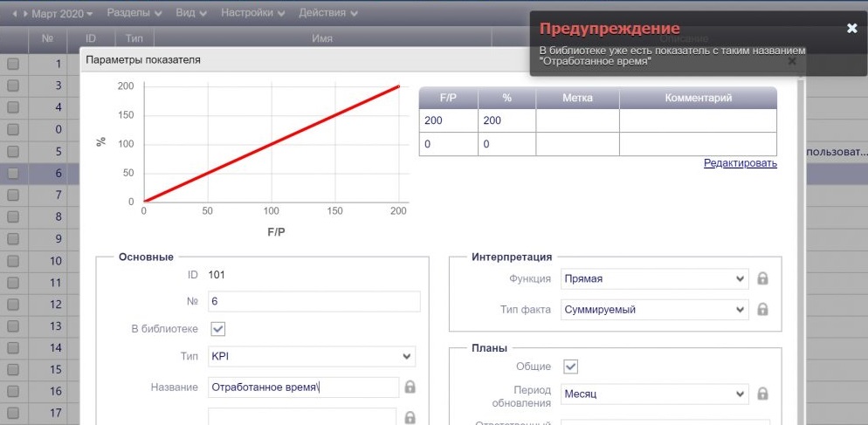Uncheck the Общие plans checkbox

(571, 367)
